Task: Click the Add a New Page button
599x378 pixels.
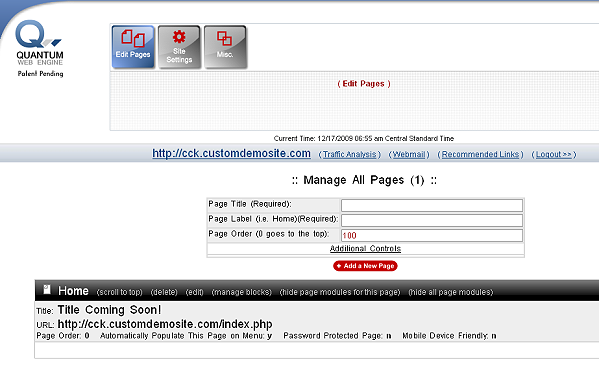Action: point(365,266)
